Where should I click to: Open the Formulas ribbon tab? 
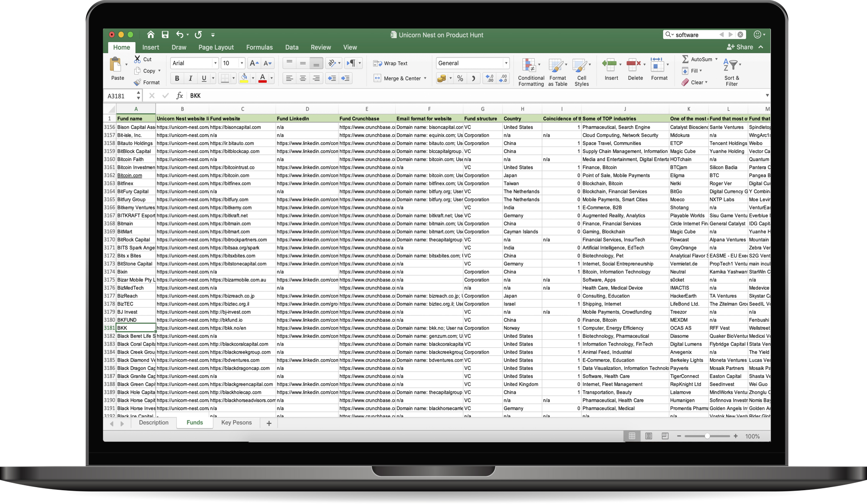[x=259, y=47]
